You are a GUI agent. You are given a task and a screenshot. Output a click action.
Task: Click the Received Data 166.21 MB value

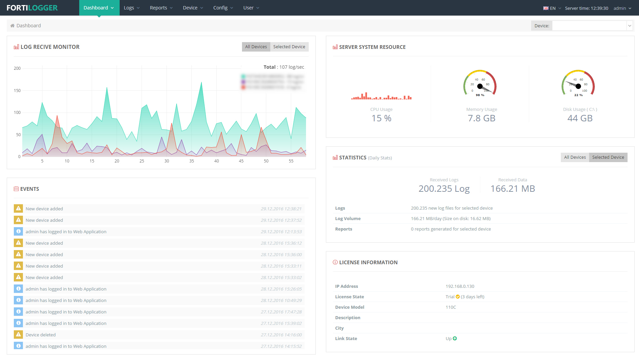click(513, 189)
